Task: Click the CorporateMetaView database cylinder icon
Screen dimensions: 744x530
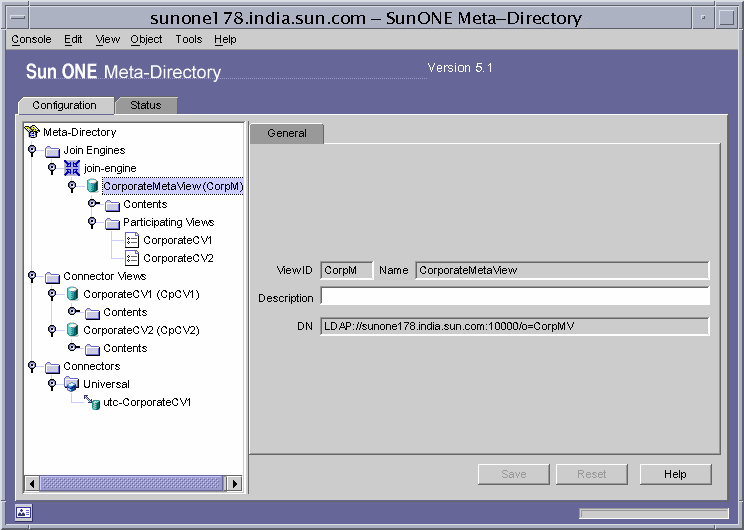Action: click(93, 186)
